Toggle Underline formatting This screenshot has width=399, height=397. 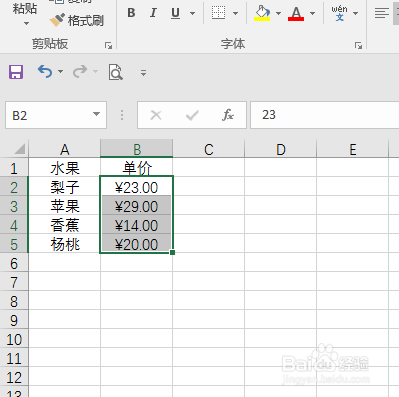tap(175, 13)
